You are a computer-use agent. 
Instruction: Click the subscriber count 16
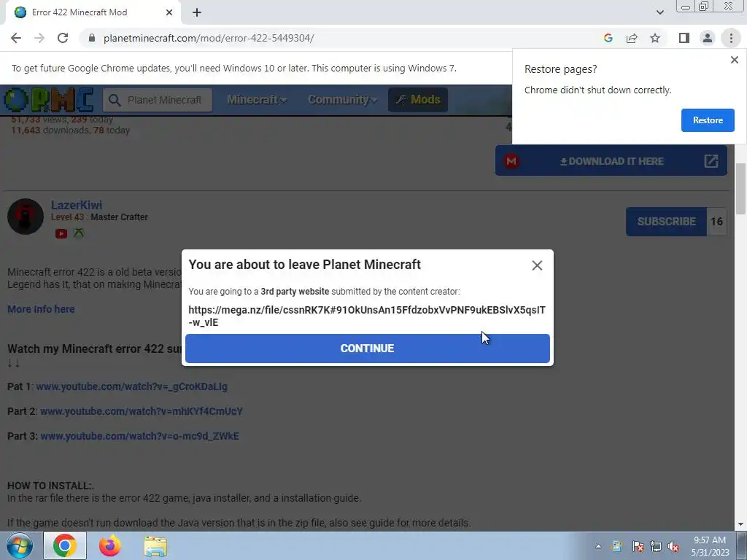pos(716,222)
